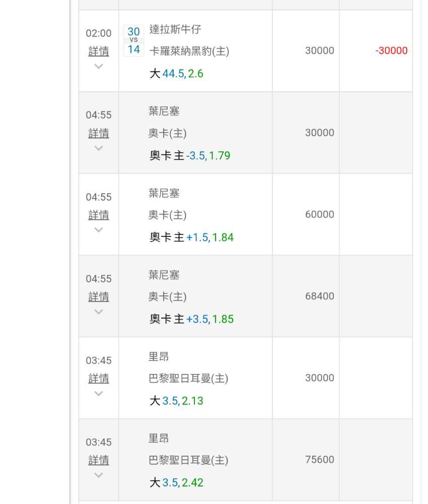The image size is (428, 504).
Task: Expand chevron for the 大 3.5, 2.42 row
Action: coord(99,475)
